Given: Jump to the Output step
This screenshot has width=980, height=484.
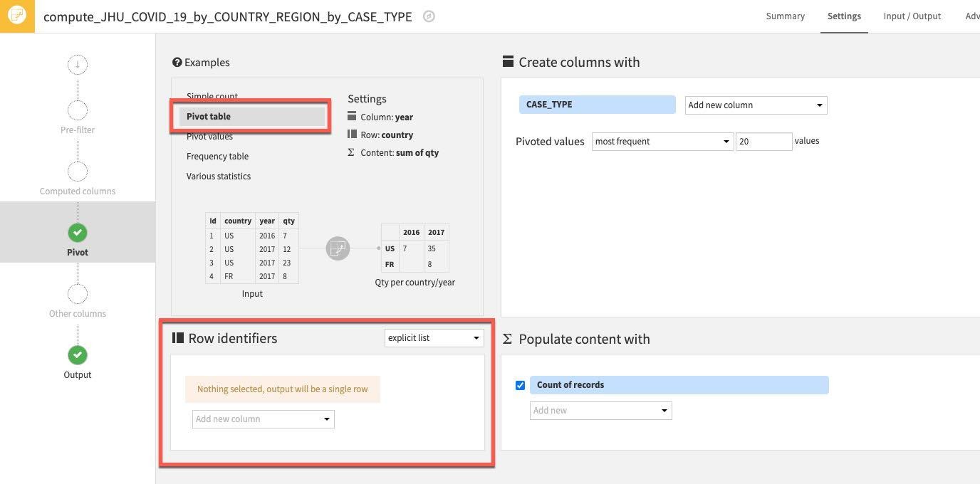Looking at the screenshot, I should 78,355.
